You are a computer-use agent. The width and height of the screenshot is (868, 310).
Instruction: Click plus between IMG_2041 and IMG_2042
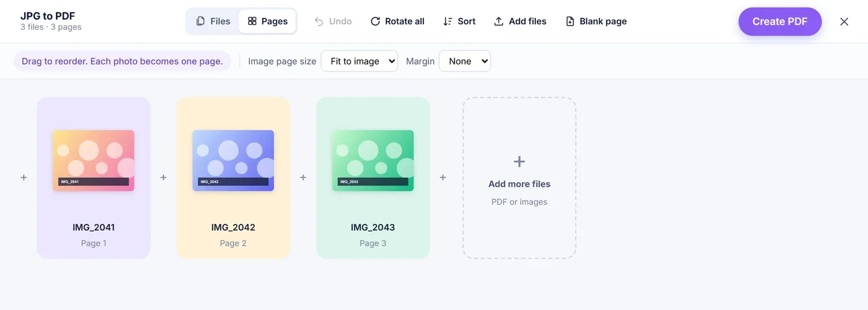[164, 177]
